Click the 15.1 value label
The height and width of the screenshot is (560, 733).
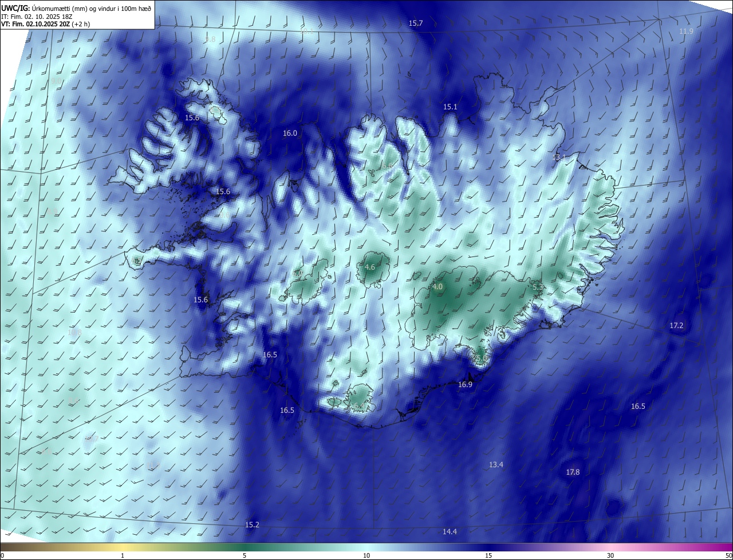click(450, 107)
